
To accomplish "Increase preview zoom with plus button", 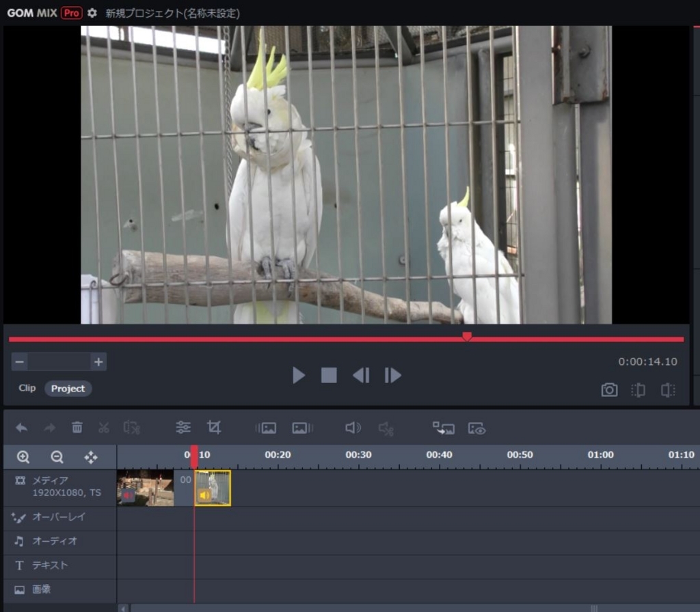I will 98,362.
